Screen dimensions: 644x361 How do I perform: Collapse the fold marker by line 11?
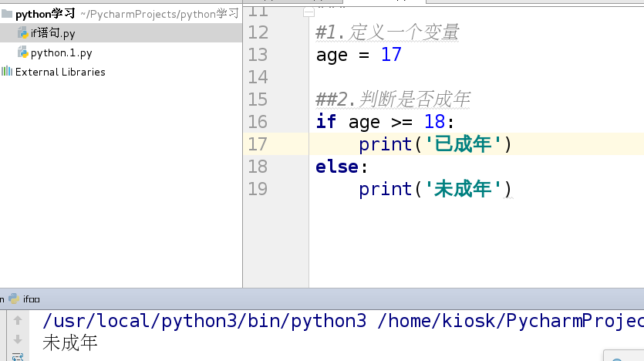pyautogui.click(x=309, y=13)
